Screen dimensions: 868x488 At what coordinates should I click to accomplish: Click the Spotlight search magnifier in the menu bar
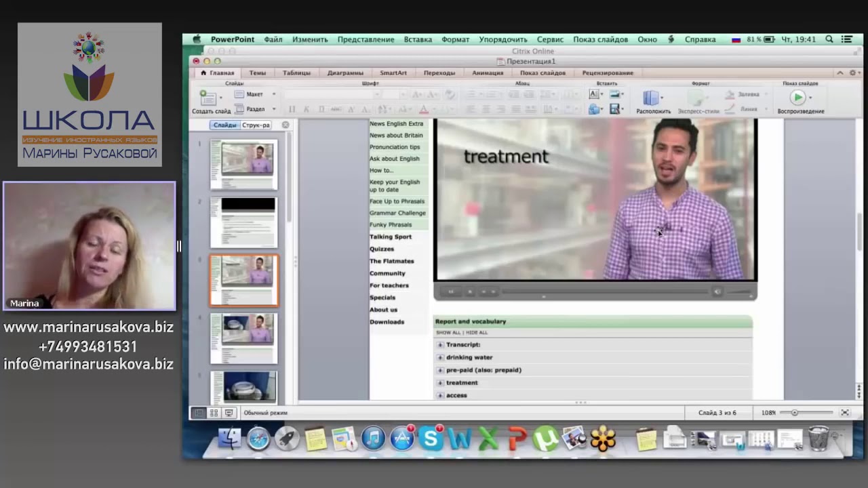pyautogui.click(x=829, y=39)
